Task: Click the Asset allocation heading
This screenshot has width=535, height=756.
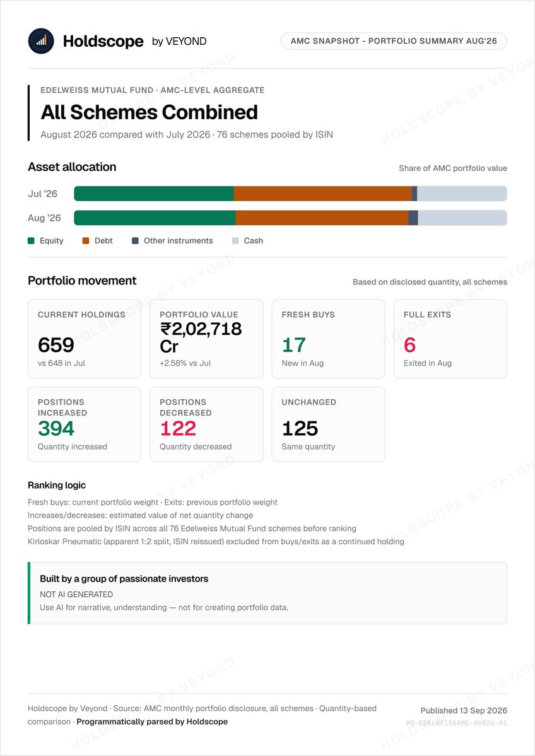Action: pyautogui.click(x=72, y=167)
